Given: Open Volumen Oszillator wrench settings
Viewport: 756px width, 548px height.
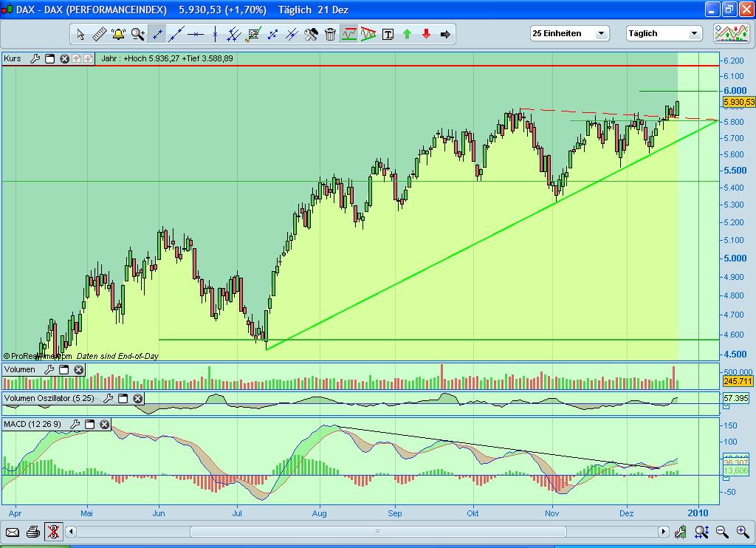Looking at the screenshot, I should click(x=108, y=398).
